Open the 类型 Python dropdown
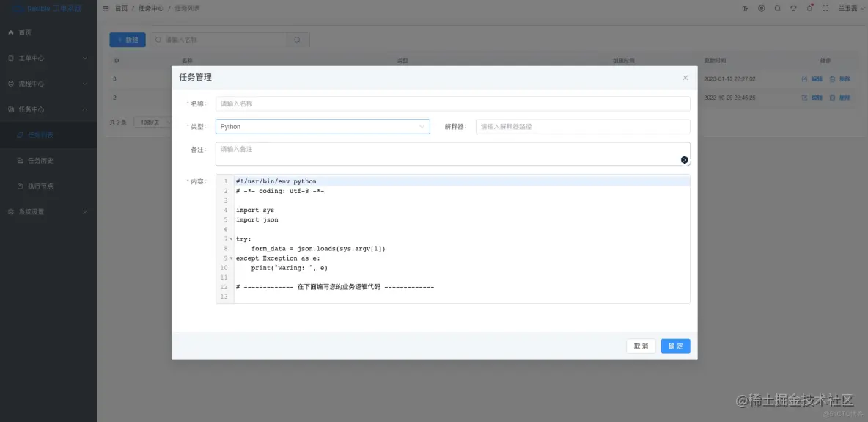This screenshot has height=422, width=868. [x=323, y=126]
